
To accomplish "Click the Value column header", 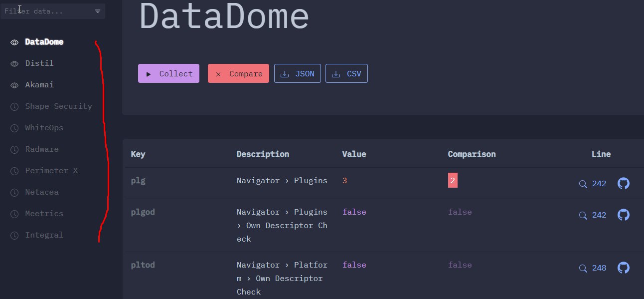I will (x=354, y=154).
